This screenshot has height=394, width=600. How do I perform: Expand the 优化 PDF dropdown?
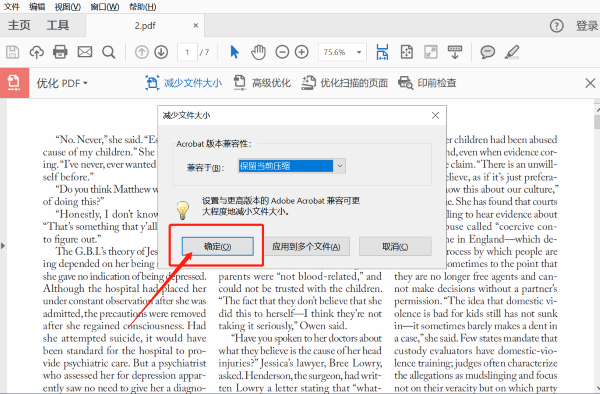coord(62,83)
